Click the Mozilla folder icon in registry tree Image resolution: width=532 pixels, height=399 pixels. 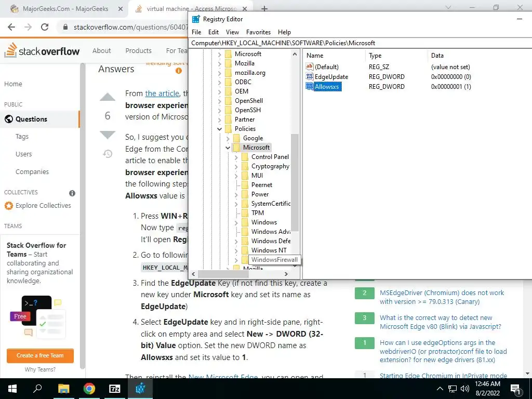tap(229, 63)
